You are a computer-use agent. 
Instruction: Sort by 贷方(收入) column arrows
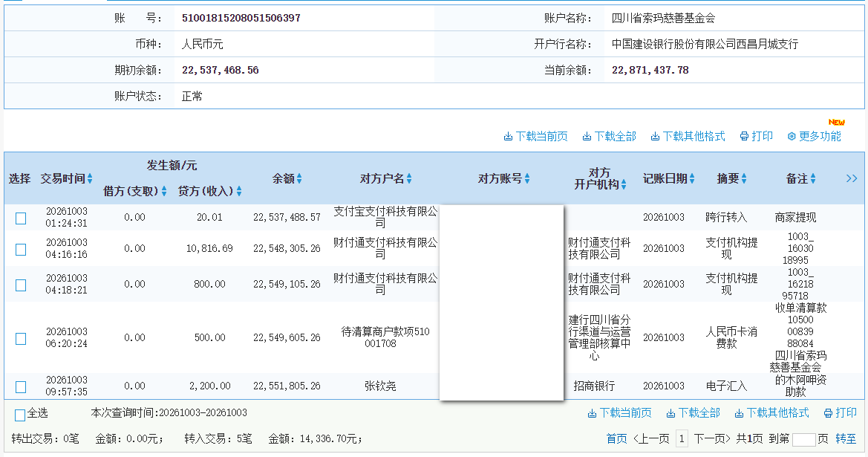(239, 191)
